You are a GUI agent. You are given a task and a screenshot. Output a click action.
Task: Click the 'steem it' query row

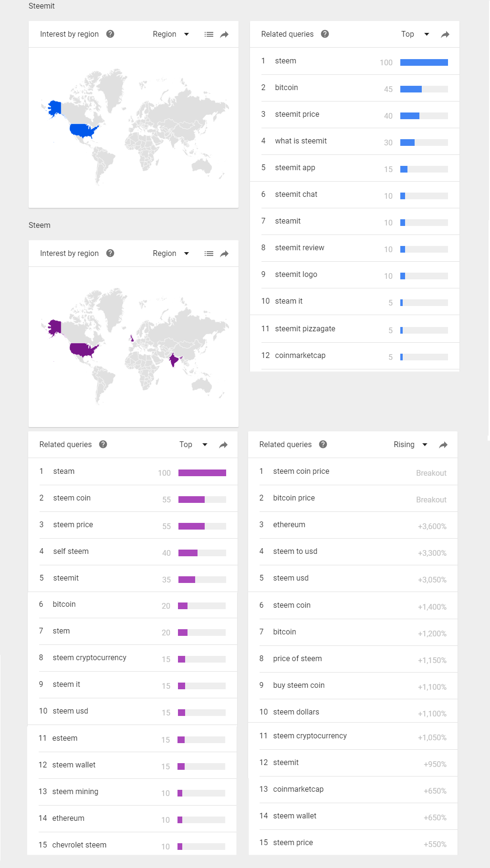[133, 684]
